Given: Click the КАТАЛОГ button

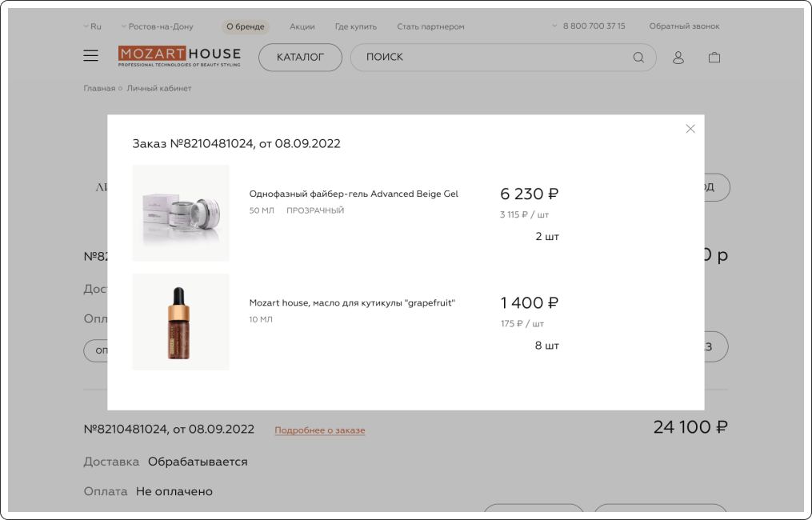Looking at the screenshot, I should (x=300, y=58).
